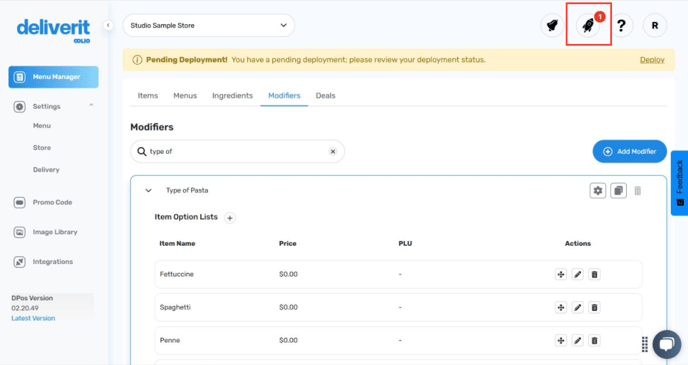The image size is (688, 365).
Task: Switch to the Items tab
Action: pos(147,96)
